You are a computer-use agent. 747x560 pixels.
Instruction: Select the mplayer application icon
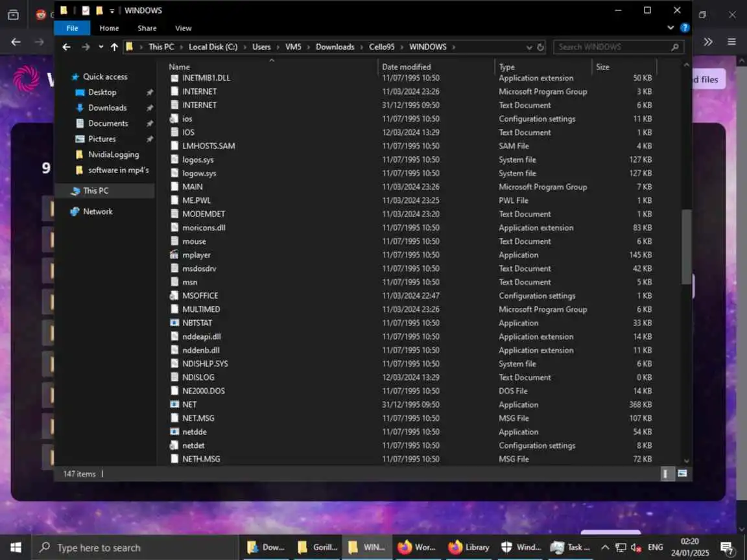174,255
